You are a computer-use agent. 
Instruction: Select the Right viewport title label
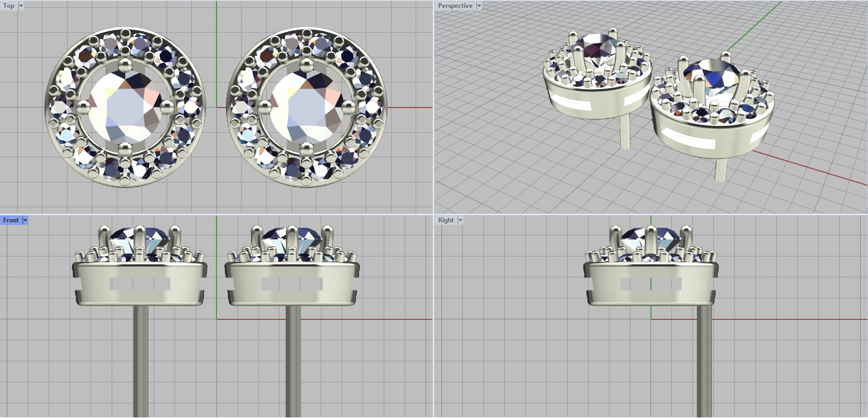click(x=446, y=220)
